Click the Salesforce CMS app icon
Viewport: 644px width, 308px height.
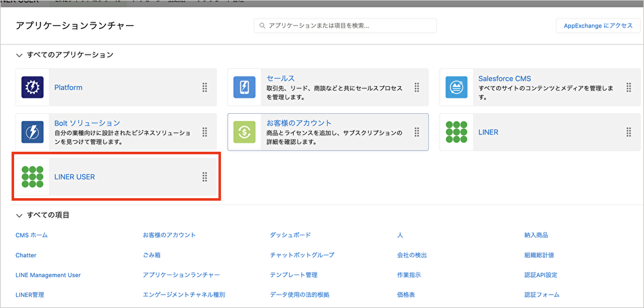pos(456,87)
